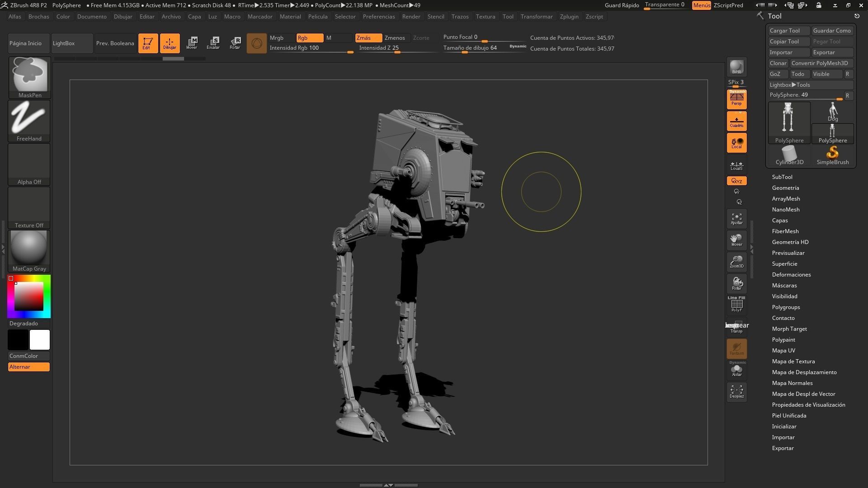Render with the BPR button
Screen dimensions: 868x488
(736, 67)
